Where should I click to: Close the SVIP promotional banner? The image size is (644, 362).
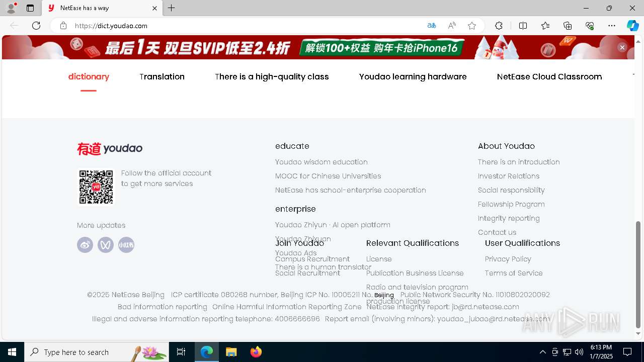tap(622, 47)
